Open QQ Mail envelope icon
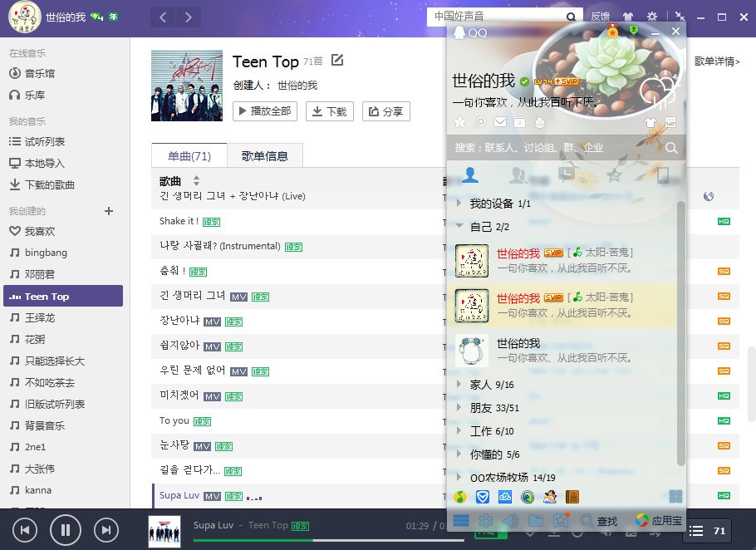Image resolution: width=756 pixels, height=550 pixels. (x=500, y=122)
